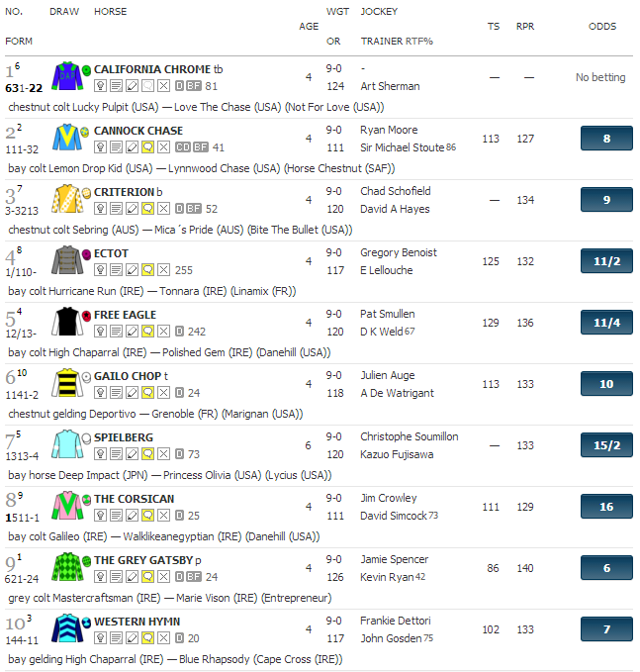
Task: Open the FREE EAGLE horse name link
Action: (125, 315)
